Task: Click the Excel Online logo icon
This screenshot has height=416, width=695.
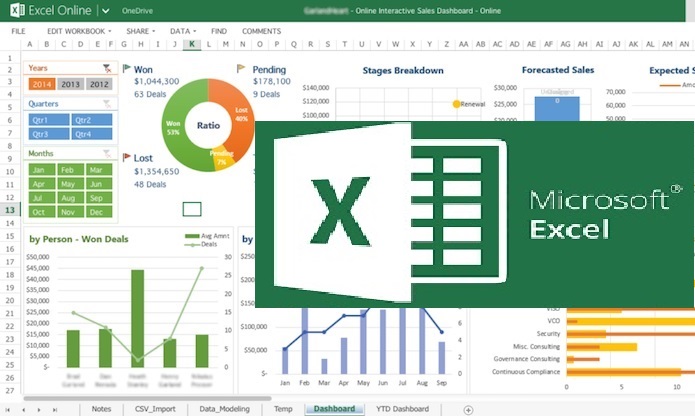Action: (17, 10)
